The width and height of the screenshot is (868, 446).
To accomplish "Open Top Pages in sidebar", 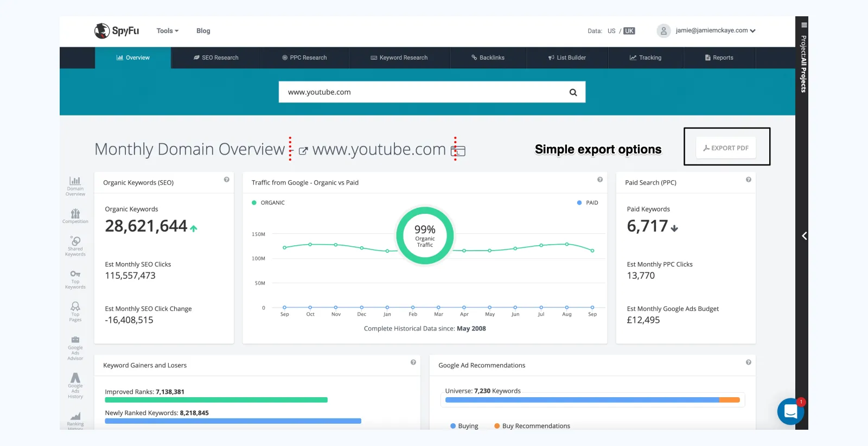I will [75, 312].
